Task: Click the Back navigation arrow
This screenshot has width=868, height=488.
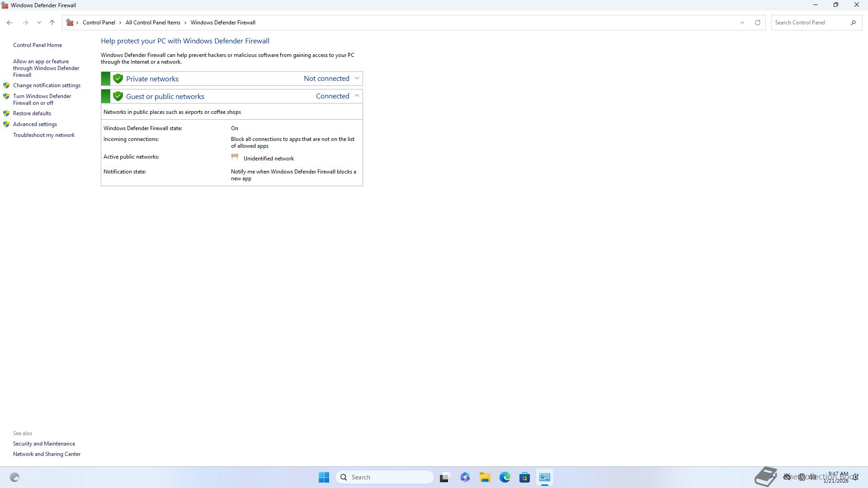Action: (9, 23)
